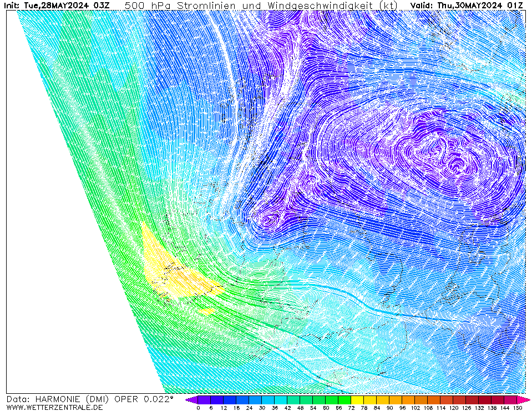The image size is (532, 411).
Task: Click the 132–138 kt dark red legend swatch
Action: [485, 400]
